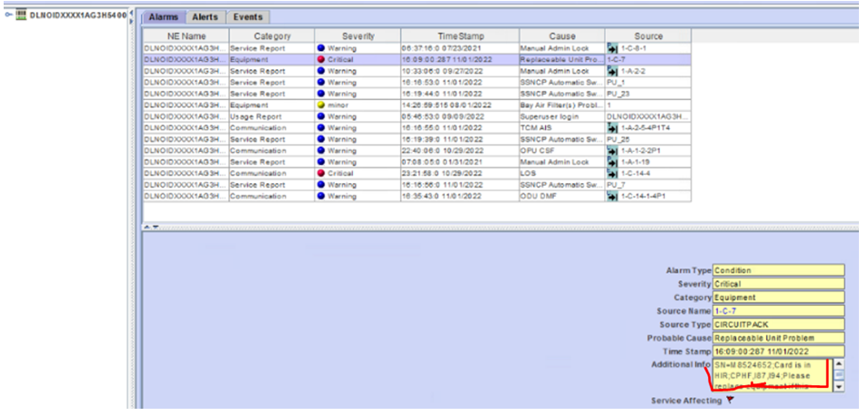This screenshot has height=416, width=868.
Task: Click the yellow minor severity dot
Action: coord(320,106)
